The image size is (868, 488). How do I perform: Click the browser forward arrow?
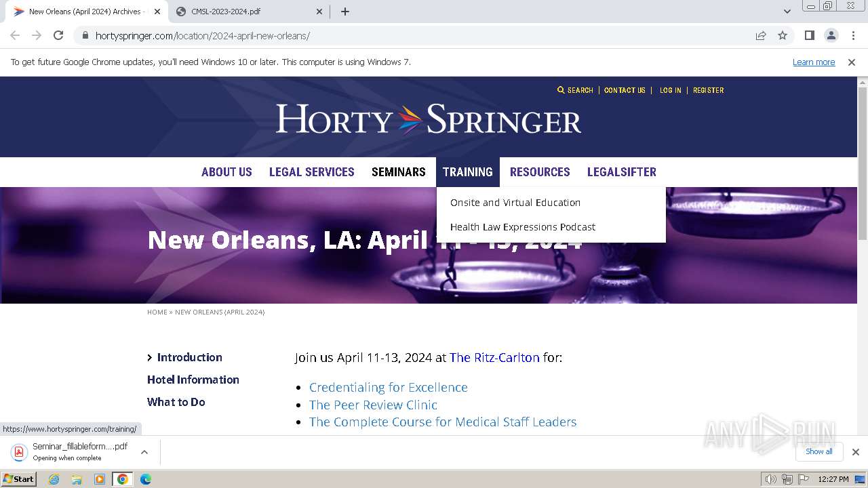pos(37,35)
